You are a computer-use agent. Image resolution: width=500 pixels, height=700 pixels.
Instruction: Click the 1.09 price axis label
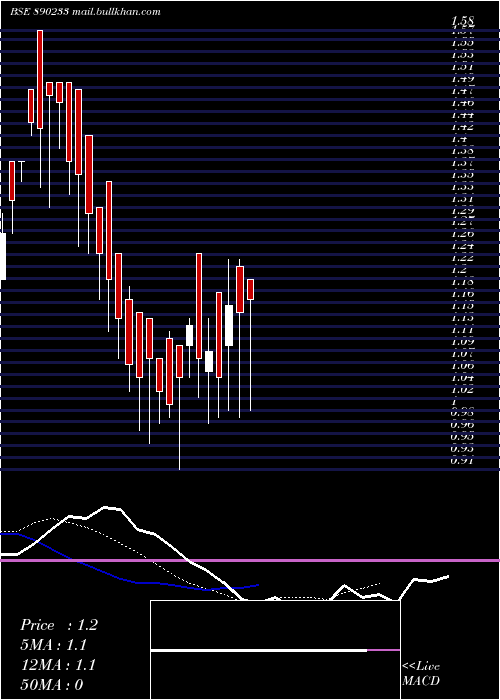[463, 342]
